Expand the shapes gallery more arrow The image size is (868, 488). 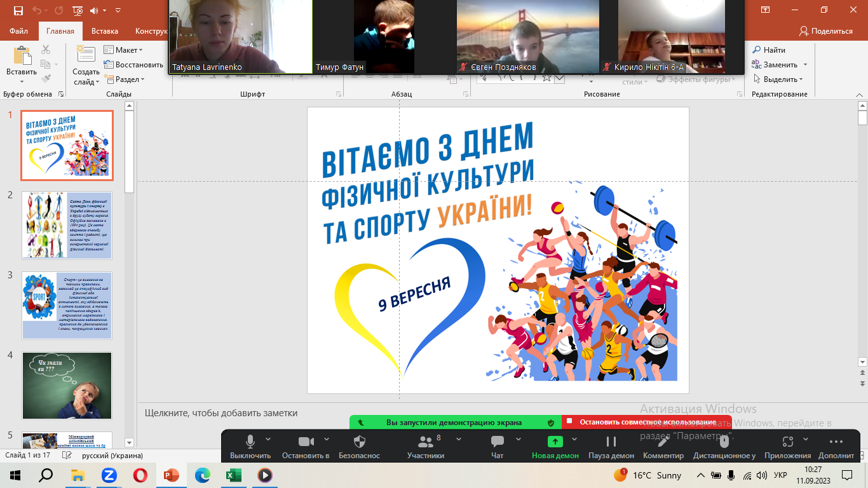pos(560,79)
